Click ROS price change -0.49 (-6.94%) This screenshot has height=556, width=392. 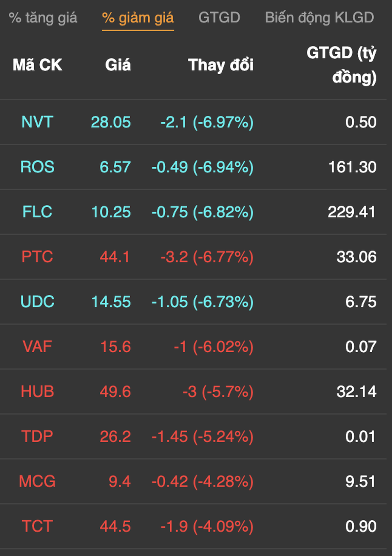coord(203,167)
